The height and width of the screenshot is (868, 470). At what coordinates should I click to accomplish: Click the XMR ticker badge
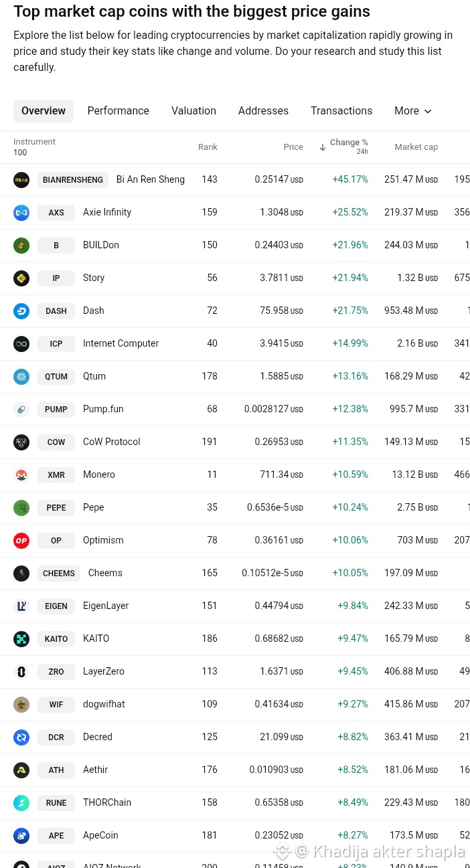coord(56,475)
